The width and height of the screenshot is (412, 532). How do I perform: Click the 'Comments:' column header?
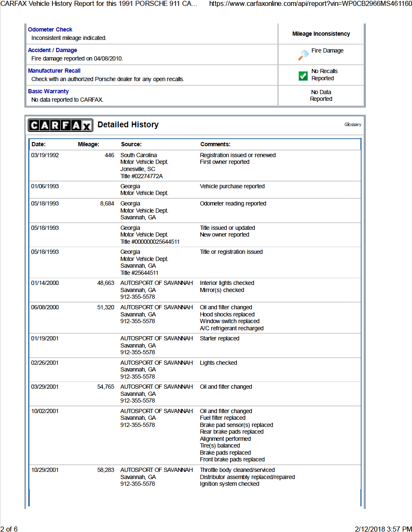215,144
